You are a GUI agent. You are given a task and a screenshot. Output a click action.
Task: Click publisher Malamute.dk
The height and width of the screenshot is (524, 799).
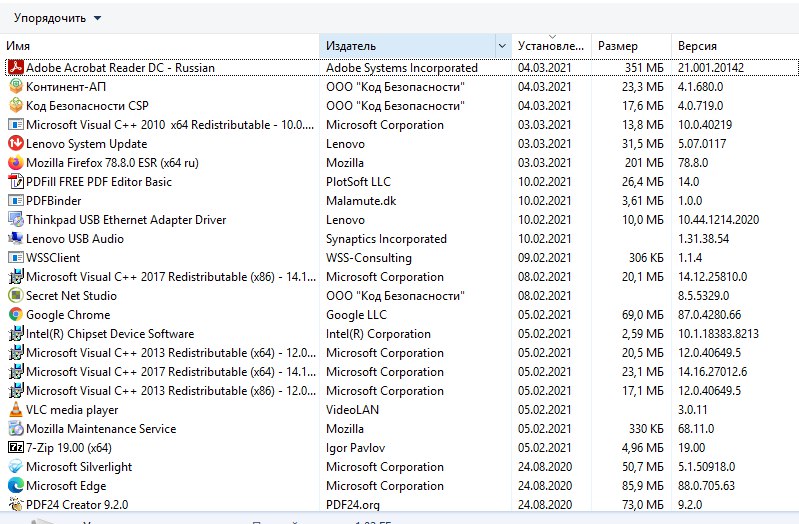tap(361, 201)
